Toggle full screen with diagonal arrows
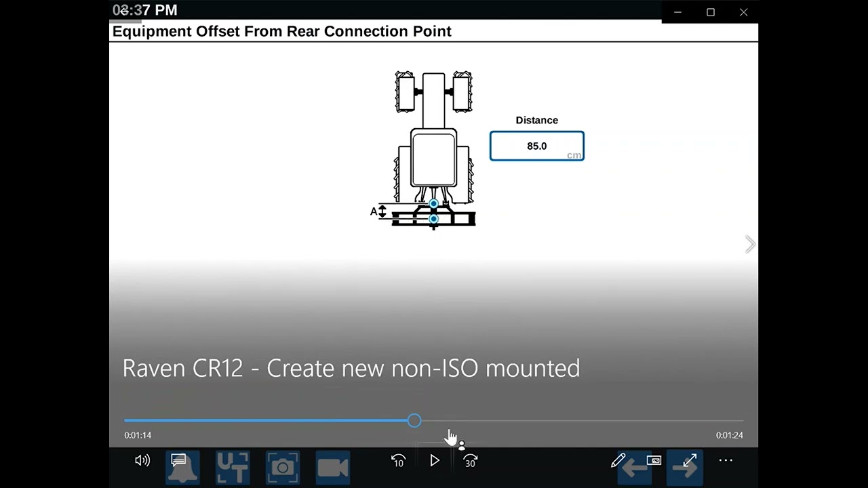This screenshot has width=868, height=488. (x=690, y=461)
